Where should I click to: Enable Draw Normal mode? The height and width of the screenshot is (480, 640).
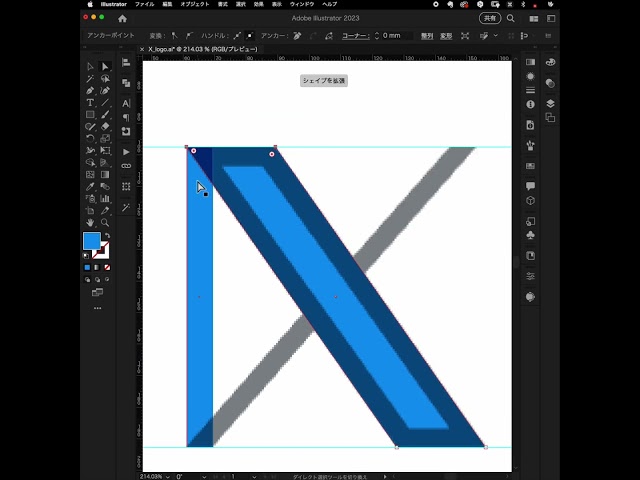coord(87,280)
